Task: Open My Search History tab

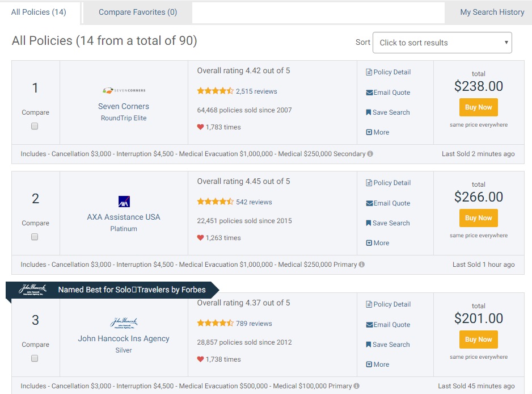Action: point(492,12)
